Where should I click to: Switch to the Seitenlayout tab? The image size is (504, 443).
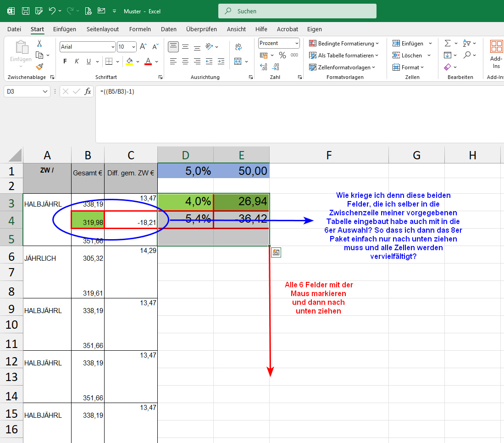tap(103, 29)
